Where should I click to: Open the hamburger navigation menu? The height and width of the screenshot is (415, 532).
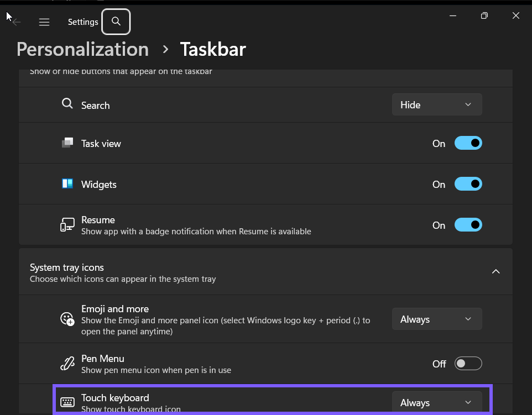coord(44,22)
